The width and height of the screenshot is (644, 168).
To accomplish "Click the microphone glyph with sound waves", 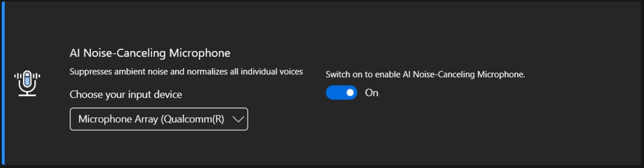I will click(x=27, y=83).
